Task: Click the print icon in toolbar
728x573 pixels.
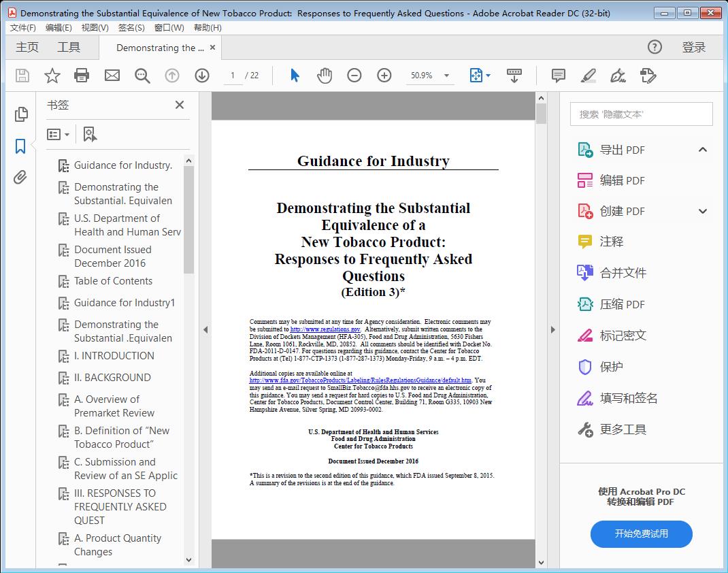Action: click(x=82, y=76)
